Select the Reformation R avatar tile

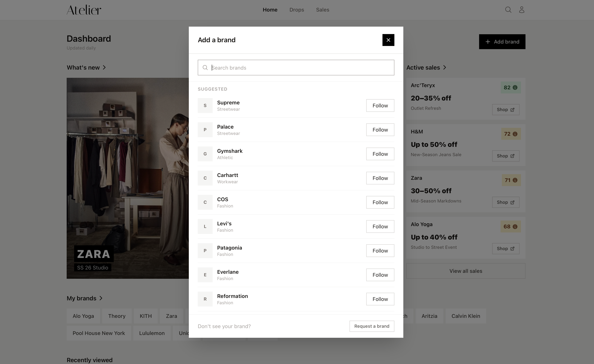(x=205, y=299)
